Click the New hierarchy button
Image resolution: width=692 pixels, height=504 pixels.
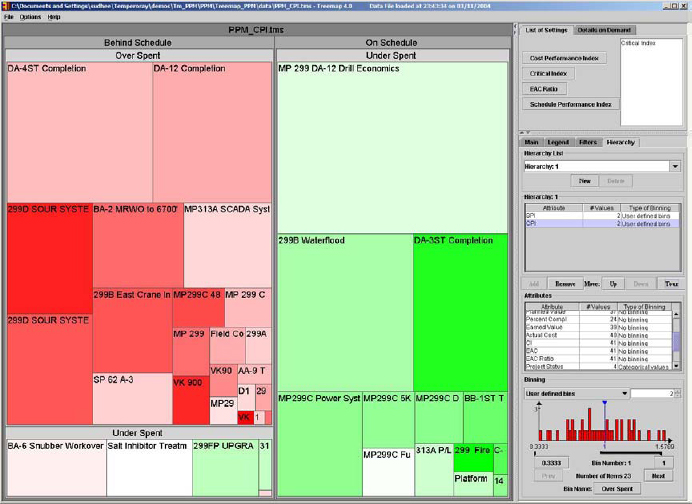(x=585, y=181)
